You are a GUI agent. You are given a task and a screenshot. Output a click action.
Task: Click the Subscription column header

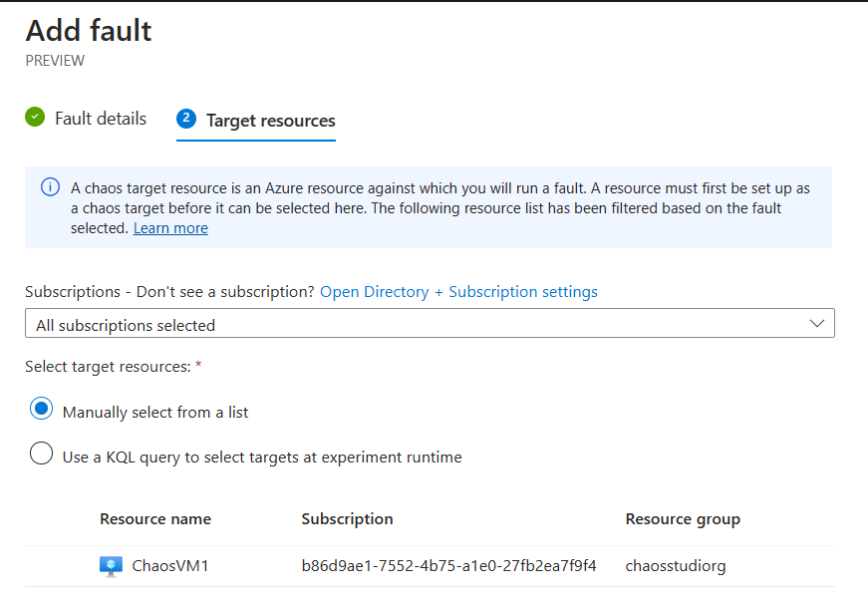click(x=347, y=519)
